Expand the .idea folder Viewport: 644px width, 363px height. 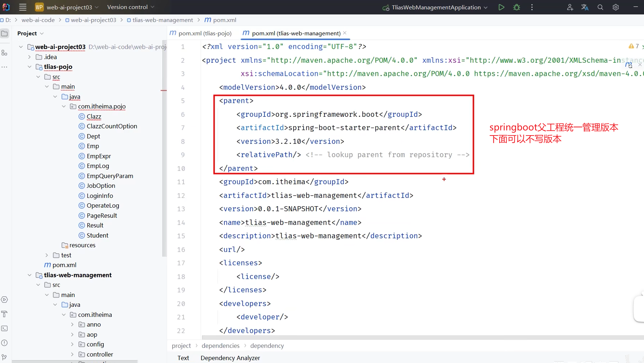click(30, 57)
